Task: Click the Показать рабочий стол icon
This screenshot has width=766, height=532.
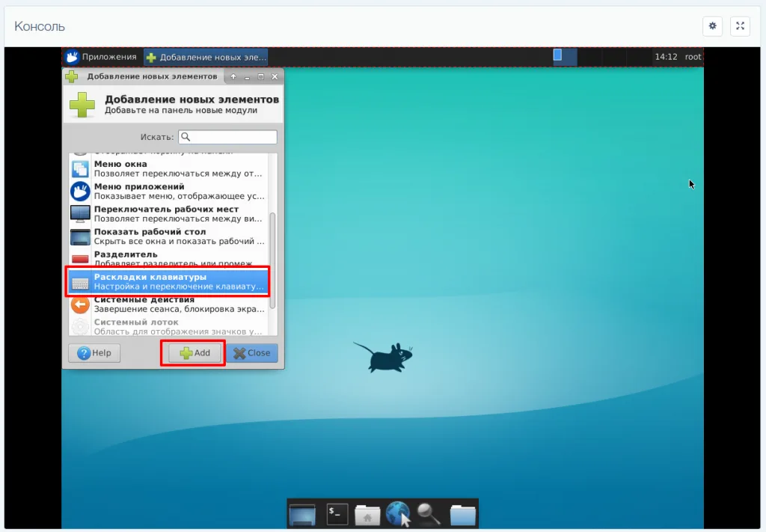Action: 80,237
